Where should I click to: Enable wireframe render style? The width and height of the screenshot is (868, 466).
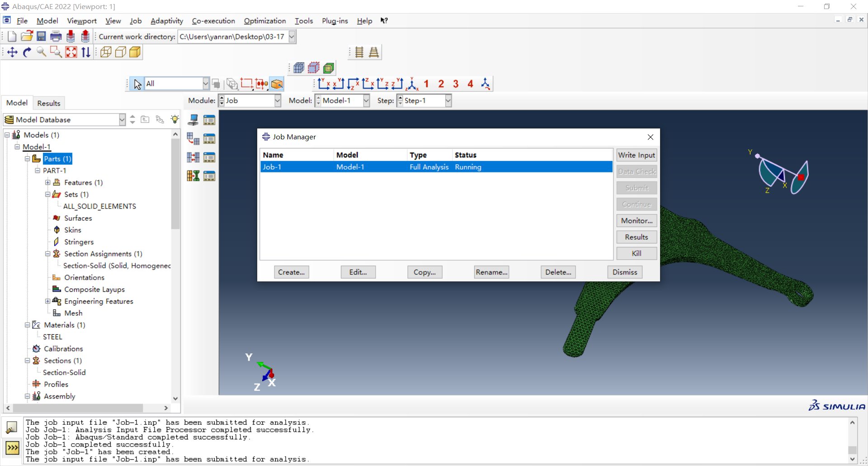(x=106, y=52)
